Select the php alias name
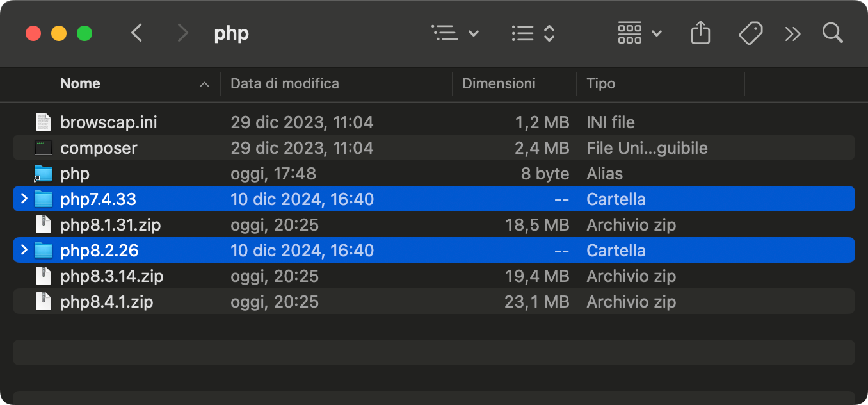Viewport: 868px width, 405px height. tap(75, 174)
